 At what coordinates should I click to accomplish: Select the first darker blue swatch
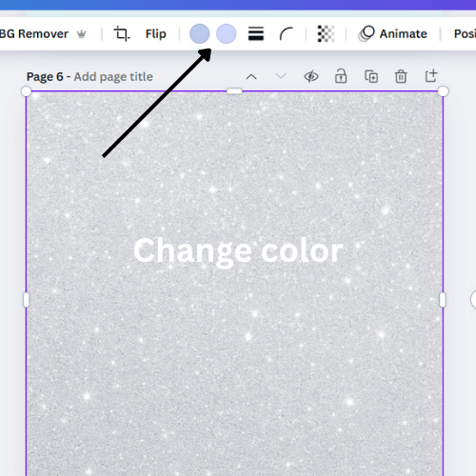click(x=200, y=33)
